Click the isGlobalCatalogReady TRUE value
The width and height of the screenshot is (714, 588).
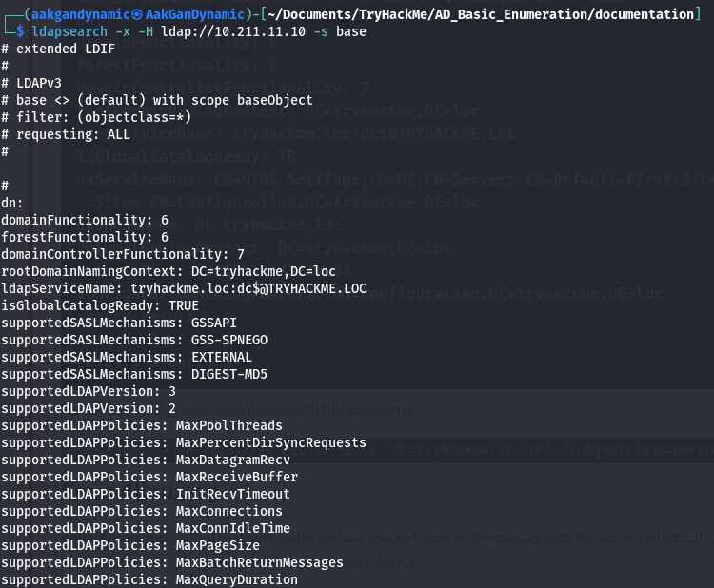(x=184, y=305)
